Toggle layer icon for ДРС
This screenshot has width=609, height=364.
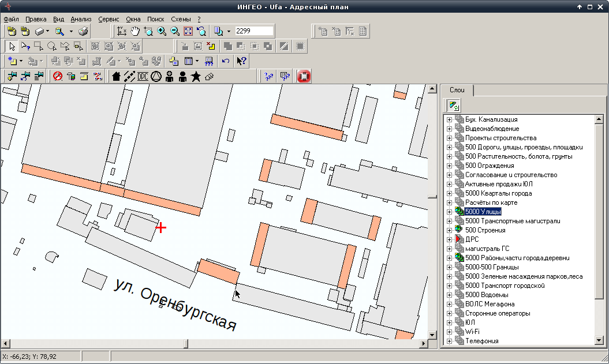[x=459, y=239]
